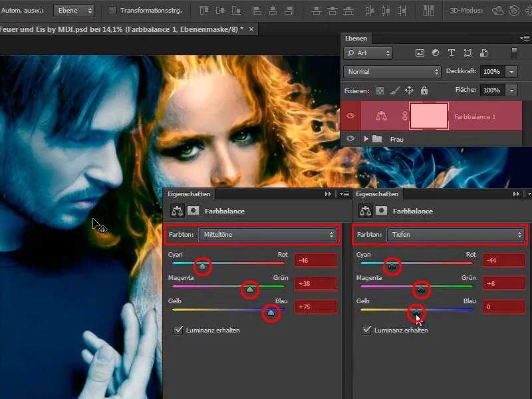
Task: Open the Fläche slider dropdown arrow
Action: 511,90
